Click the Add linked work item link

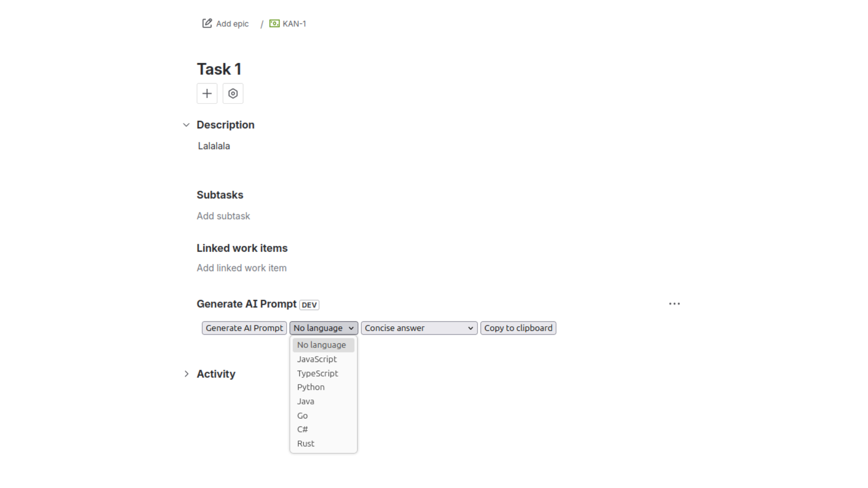pyautogui.click(x=241, y=267)
